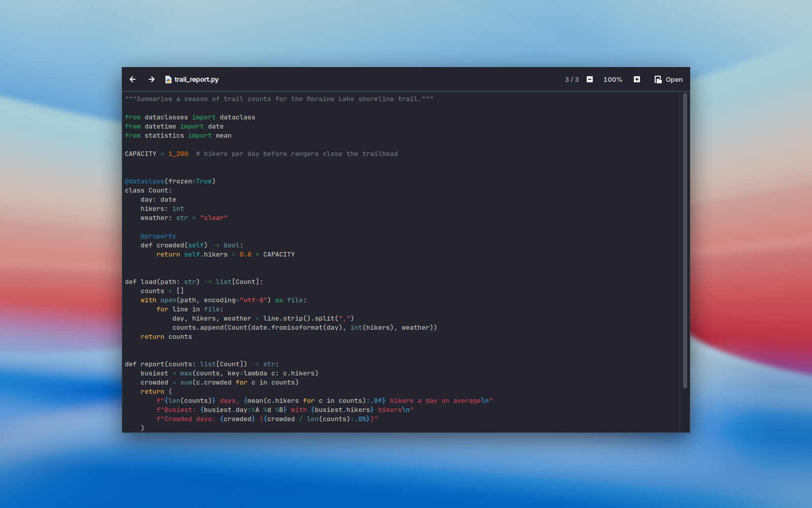Image resolution: width=812 pixels, height=508 pixels.
Task: Click the module docstring line about Moraine Lake
Action: [279, 99]
